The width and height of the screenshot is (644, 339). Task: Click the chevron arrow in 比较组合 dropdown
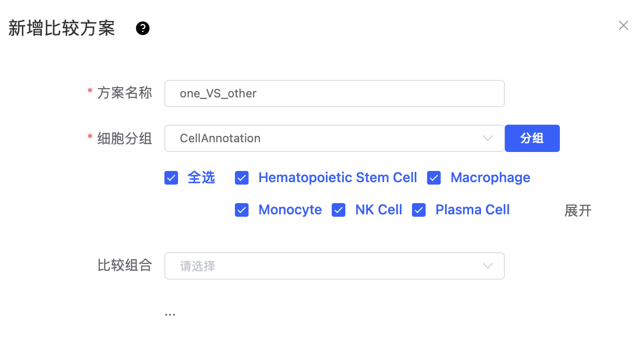[488, 266]
